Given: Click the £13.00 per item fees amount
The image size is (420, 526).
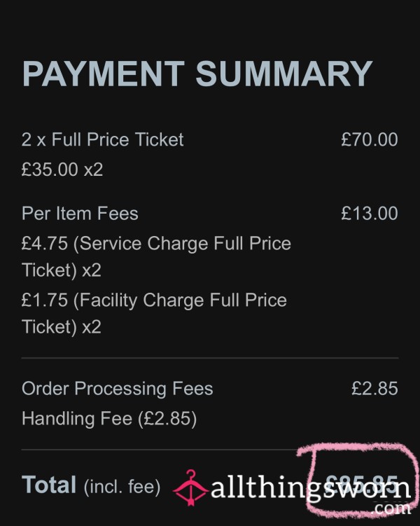Looking at the screenshot, I should click(370, 214).
